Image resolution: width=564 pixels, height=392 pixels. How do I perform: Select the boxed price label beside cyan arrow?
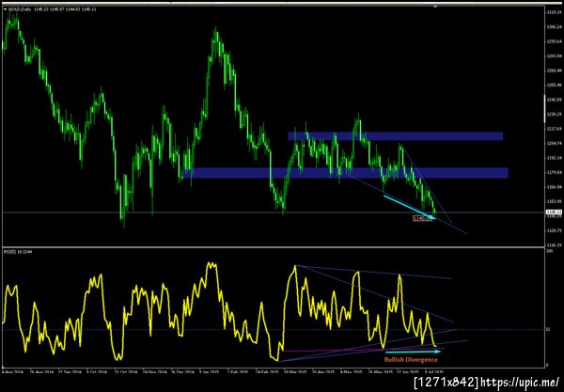422,218
